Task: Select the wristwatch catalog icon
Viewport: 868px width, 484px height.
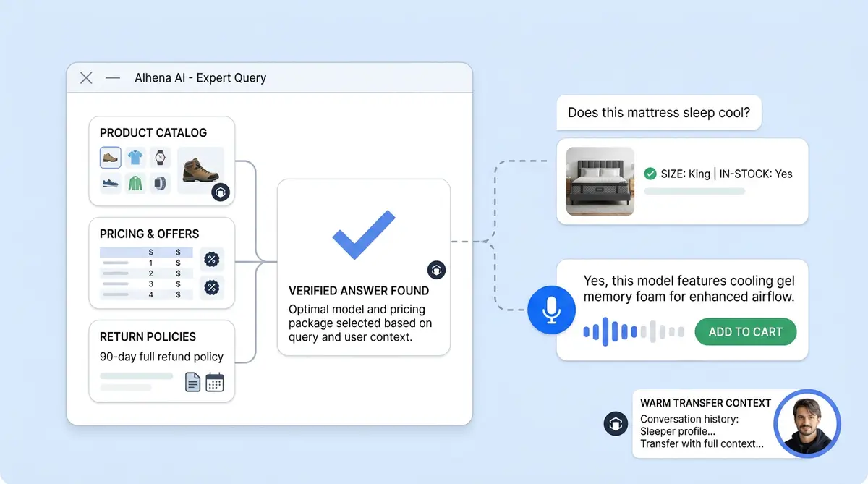Action: pyautogui.click(x=160, y=157)
